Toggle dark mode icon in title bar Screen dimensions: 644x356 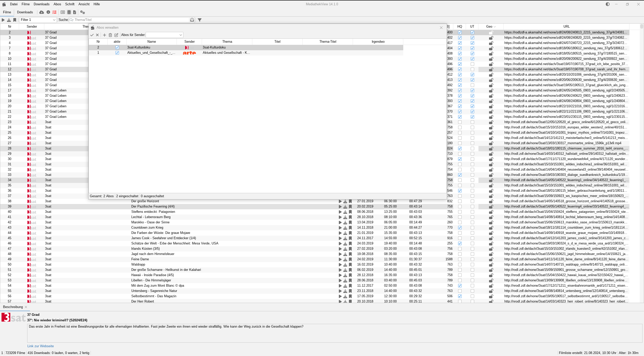pos(608,4)
